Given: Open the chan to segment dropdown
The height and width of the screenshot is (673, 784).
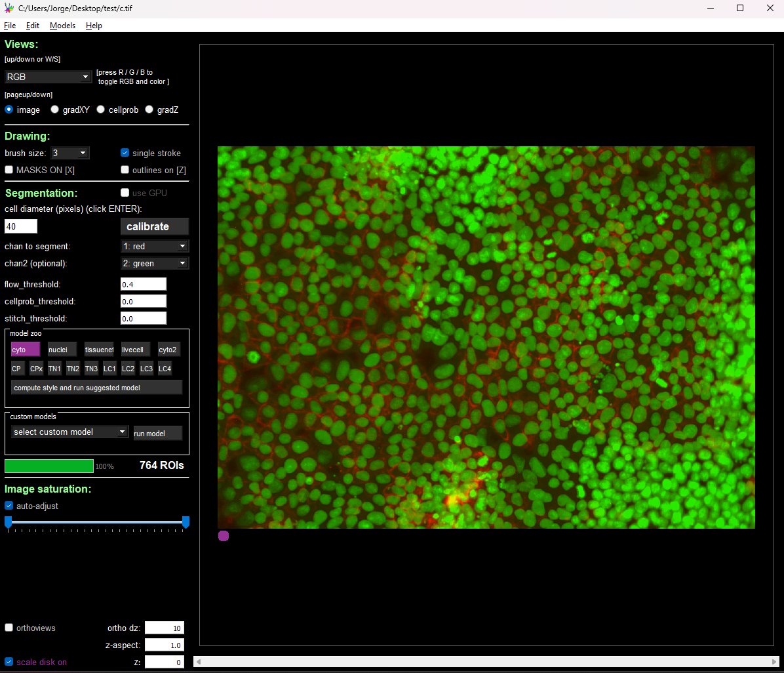Looking at the screenshot, I should click(x=154, y=246).
